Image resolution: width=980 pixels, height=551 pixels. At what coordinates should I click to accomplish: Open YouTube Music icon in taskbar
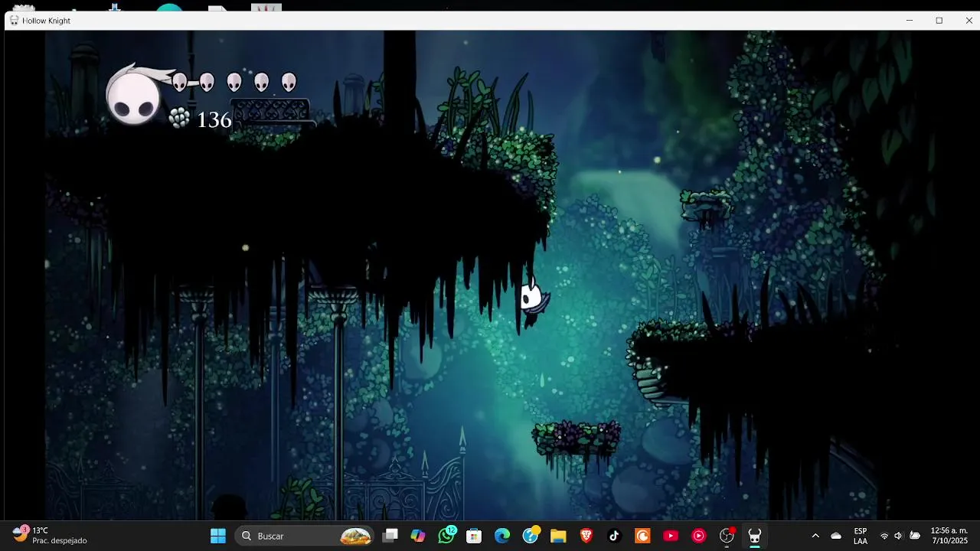(698, 536)
